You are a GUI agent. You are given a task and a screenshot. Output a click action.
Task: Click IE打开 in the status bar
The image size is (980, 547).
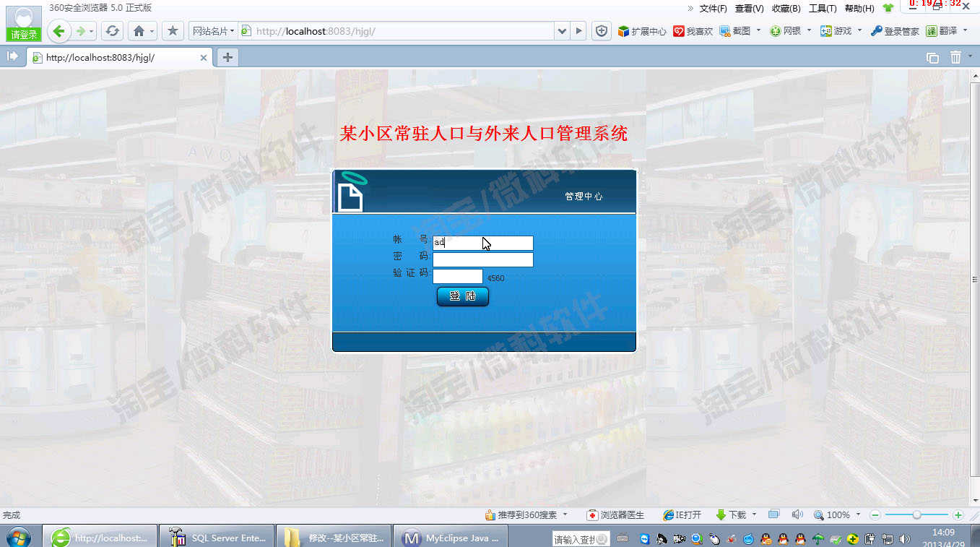[682, 515]
